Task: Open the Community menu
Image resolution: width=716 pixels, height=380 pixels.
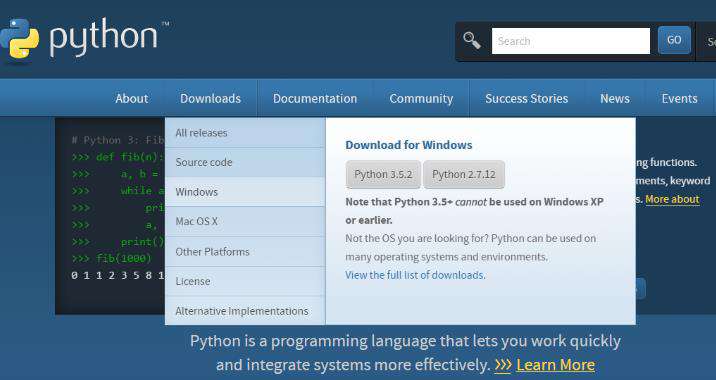Action: click(x=421, y=99)
